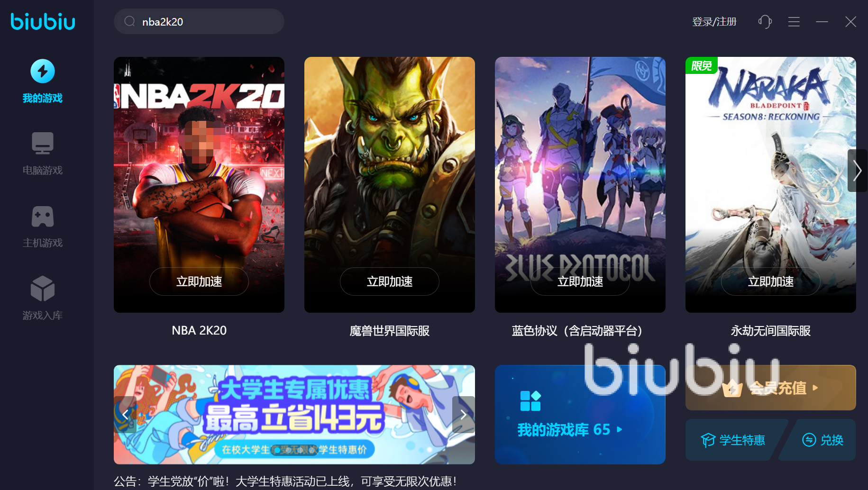This screenshot has width=868, height=490.
Task: Advance to next banner slide
Action: [464, 415]
